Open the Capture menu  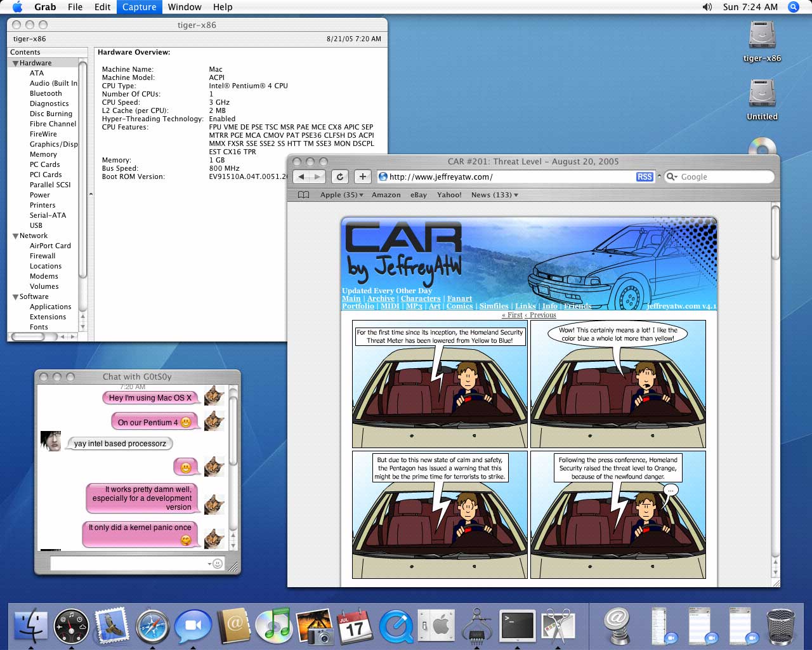coord(139,7)
